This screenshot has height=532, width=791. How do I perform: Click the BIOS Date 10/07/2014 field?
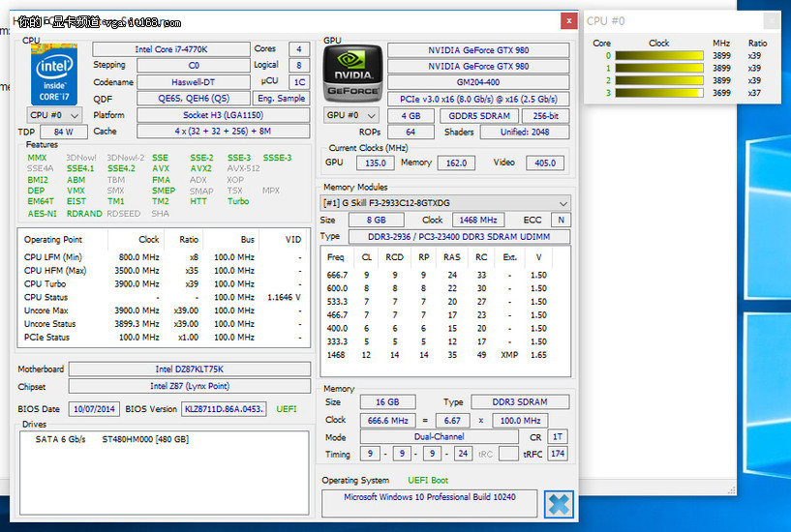tap(94, 409)
